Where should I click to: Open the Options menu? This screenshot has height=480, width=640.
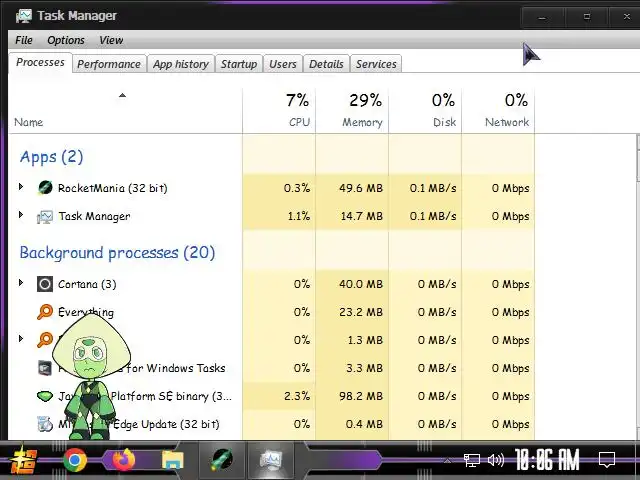pyautogui.click(x=66, y=40)
